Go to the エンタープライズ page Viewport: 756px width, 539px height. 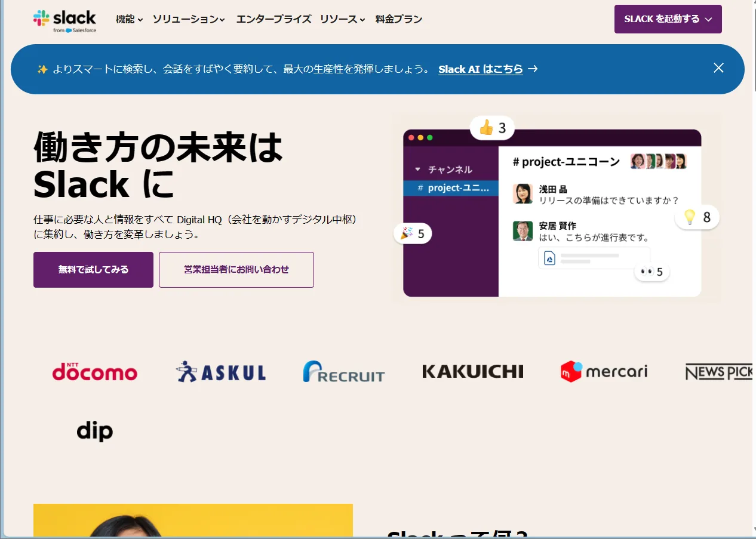[273, 19]
